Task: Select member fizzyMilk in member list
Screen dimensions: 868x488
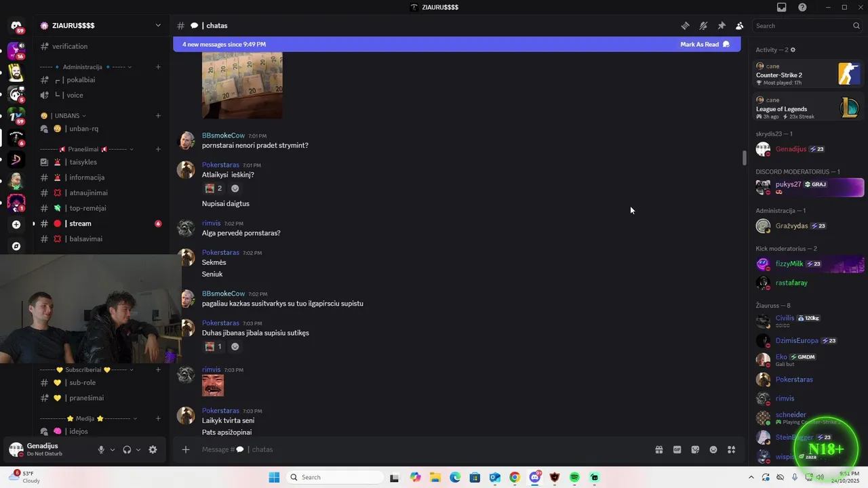Action: click(809, 264)
